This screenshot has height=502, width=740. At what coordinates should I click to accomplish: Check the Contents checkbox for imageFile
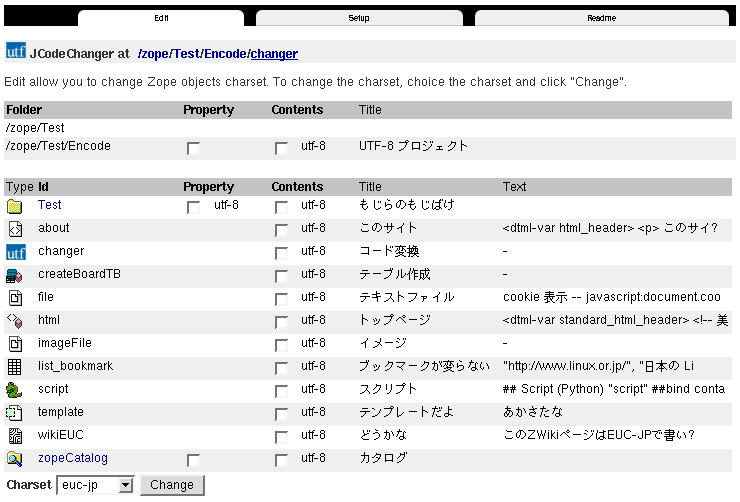[281, 345]
